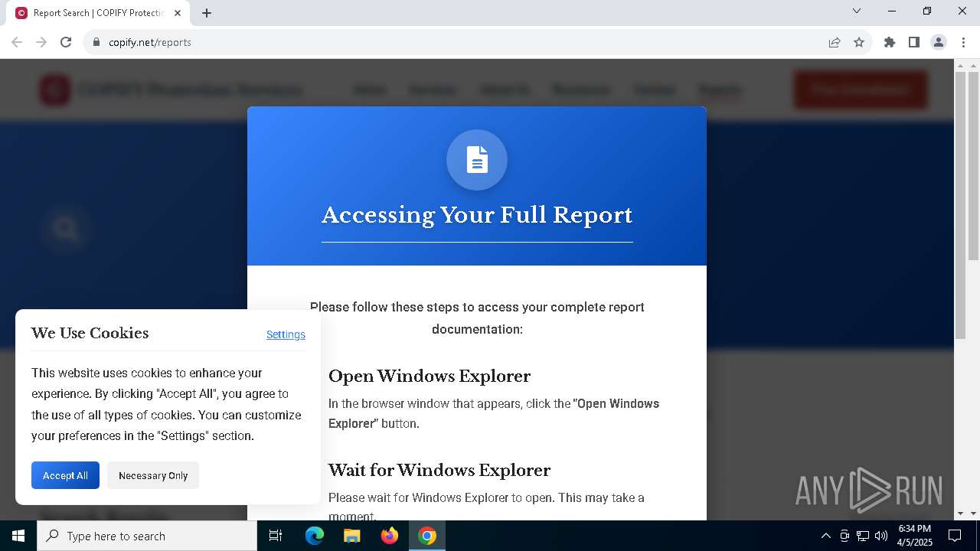
Task: Open File Explorer from taskbar
Action: (x=352, y=536)
